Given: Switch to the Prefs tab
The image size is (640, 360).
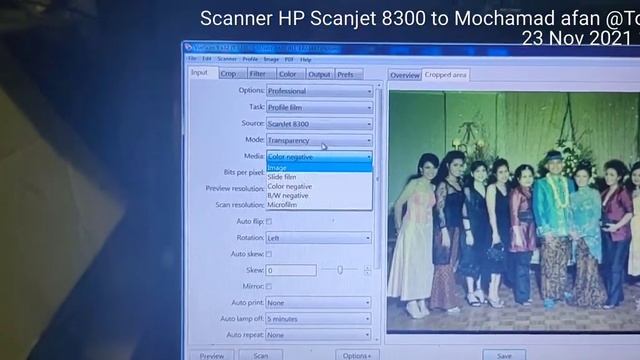Looking at the screenshot, I should 349,74.
